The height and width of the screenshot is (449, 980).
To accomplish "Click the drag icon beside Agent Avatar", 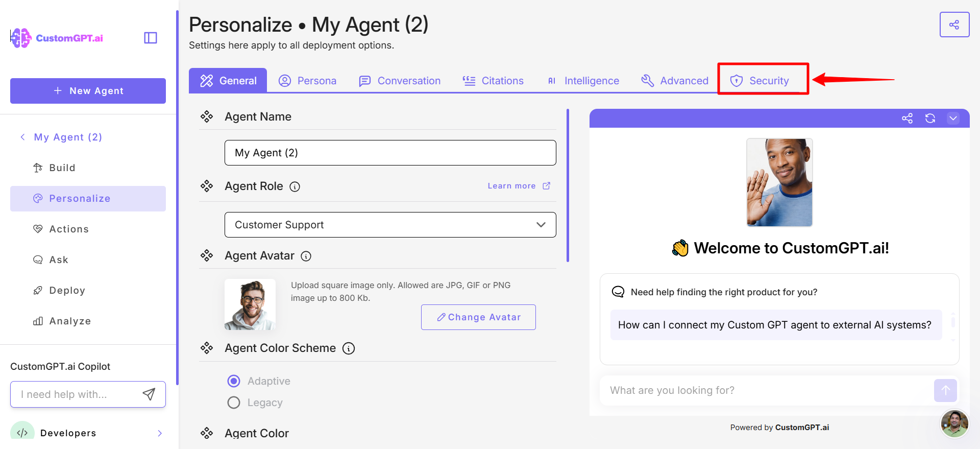I will point(207,255).
